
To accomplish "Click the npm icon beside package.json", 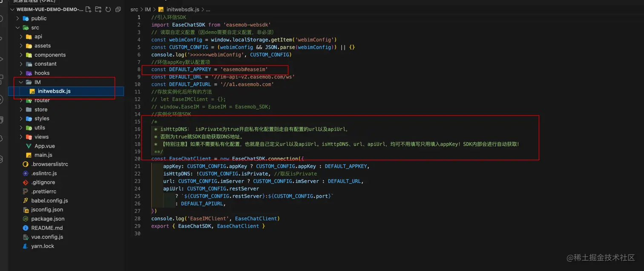I will point(26,219).
